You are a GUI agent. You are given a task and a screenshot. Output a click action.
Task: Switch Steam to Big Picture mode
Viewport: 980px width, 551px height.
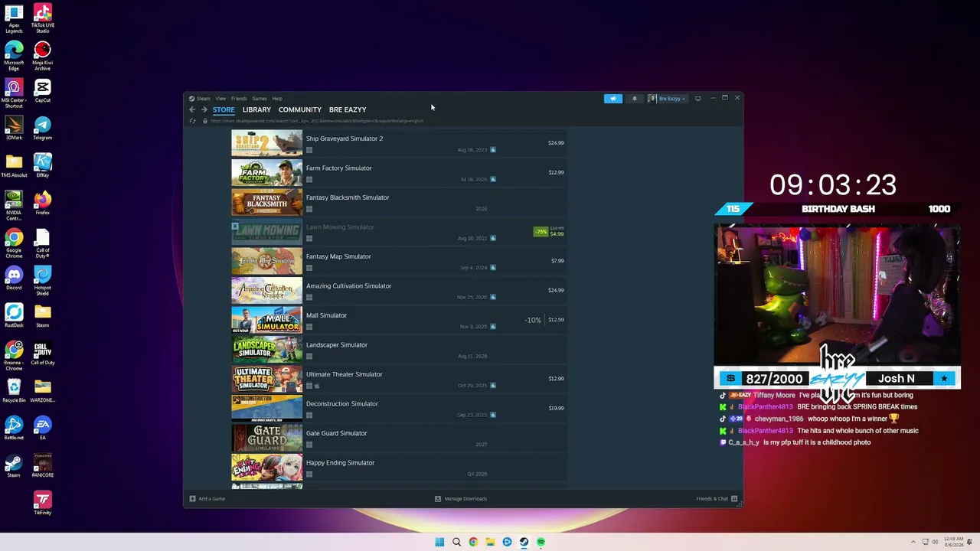click(x=697, y=99)
